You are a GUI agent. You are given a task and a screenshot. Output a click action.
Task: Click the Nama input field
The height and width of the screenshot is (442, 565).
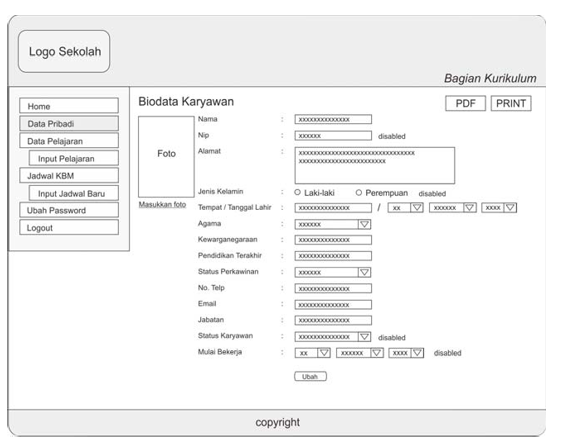click(333, 119)
